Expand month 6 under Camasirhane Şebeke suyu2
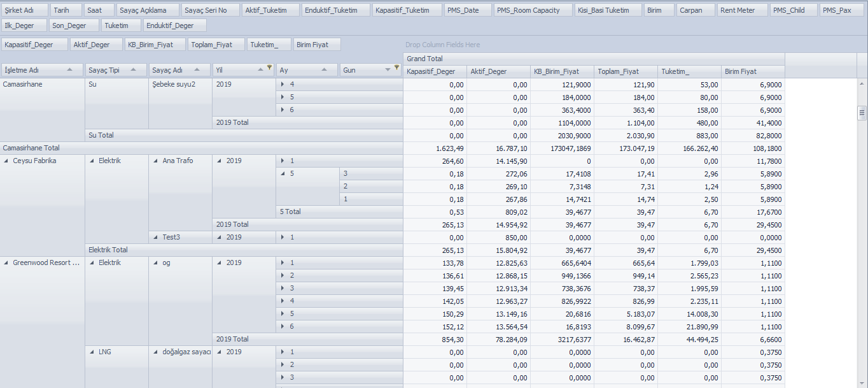Image resolution: width=868 pixels, height=388 pixels. (x=283, y=110)
